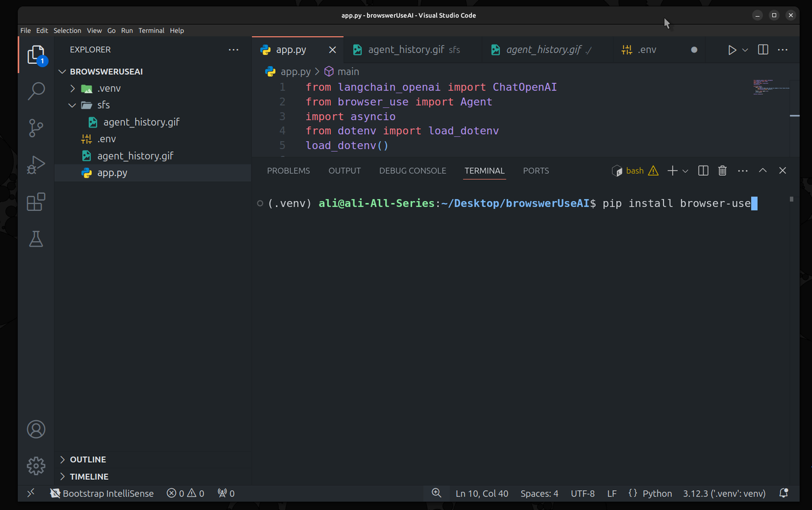812x510 pixels.
Task: Switch to the PORTS panel tab
Action: click(536, 171)
